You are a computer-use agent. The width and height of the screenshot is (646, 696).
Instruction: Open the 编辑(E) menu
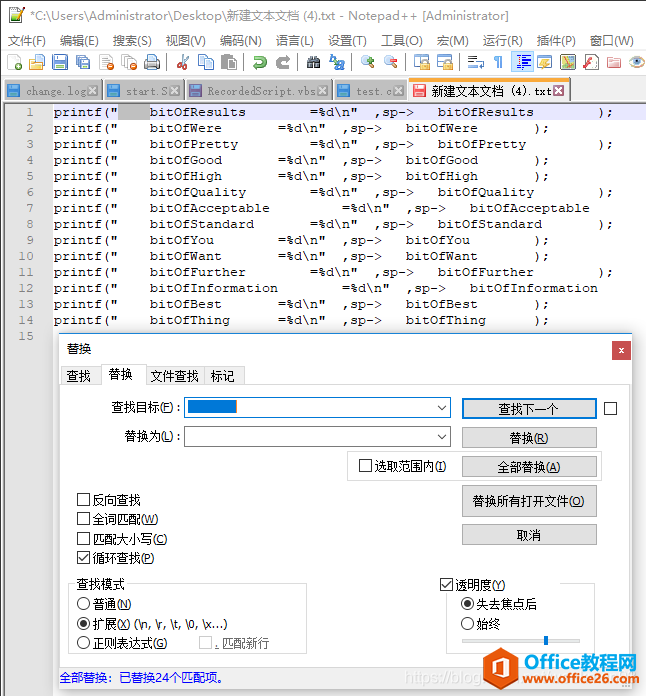(x=79, y=41)
